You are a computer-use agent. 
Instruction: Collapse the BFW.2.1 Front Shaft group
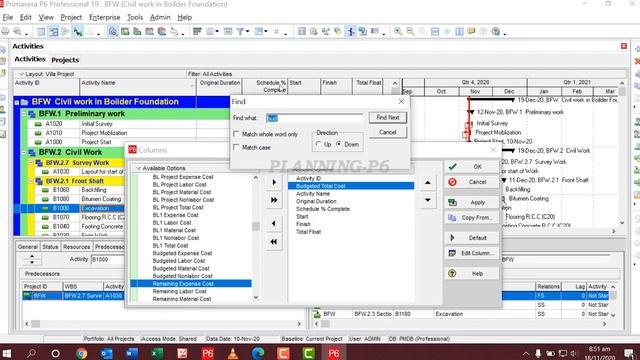point(31,181)
